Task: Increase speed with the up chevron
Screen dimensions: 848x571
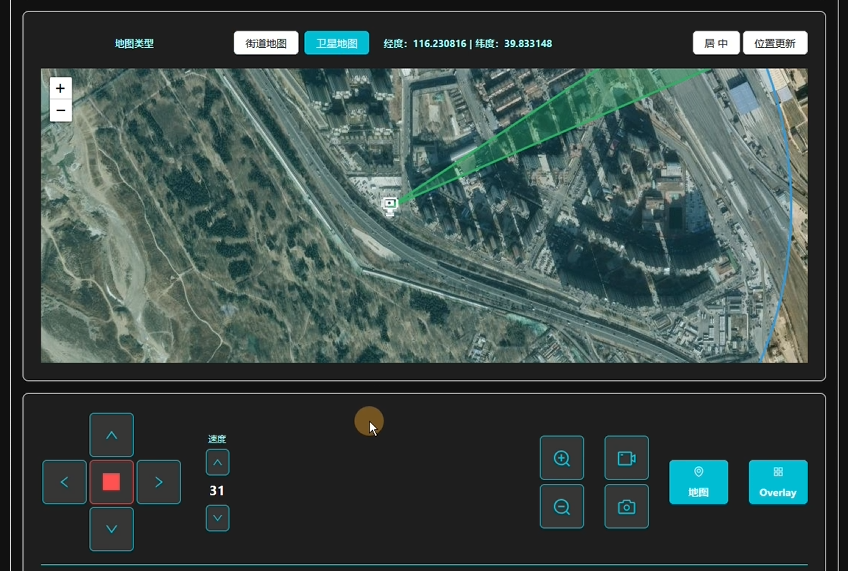Action: 217,463
